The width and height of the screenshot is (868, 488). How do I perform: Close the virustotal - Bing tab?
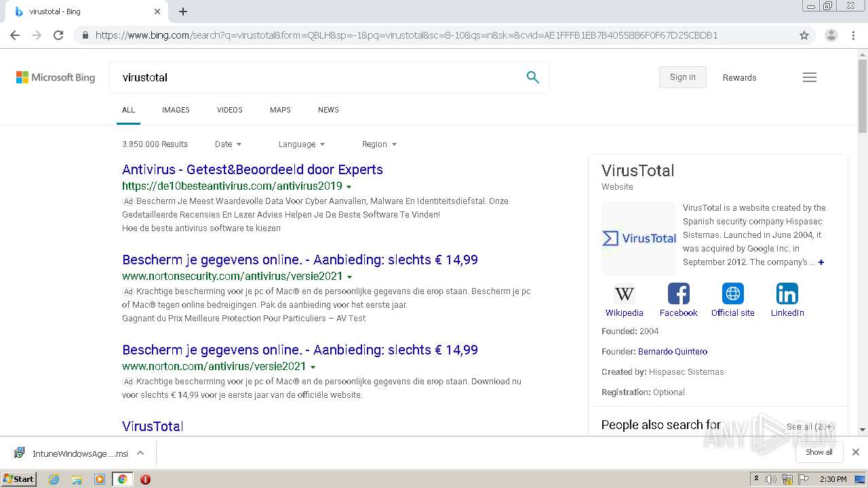(x=157, y=12)
